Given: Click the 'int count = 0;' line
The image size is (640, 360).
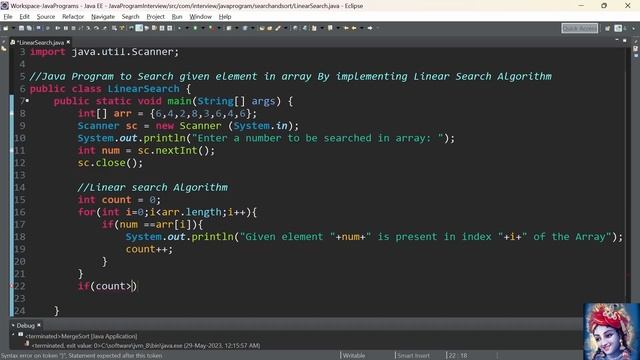Looking at the screenshot, I should pos(119,200).
